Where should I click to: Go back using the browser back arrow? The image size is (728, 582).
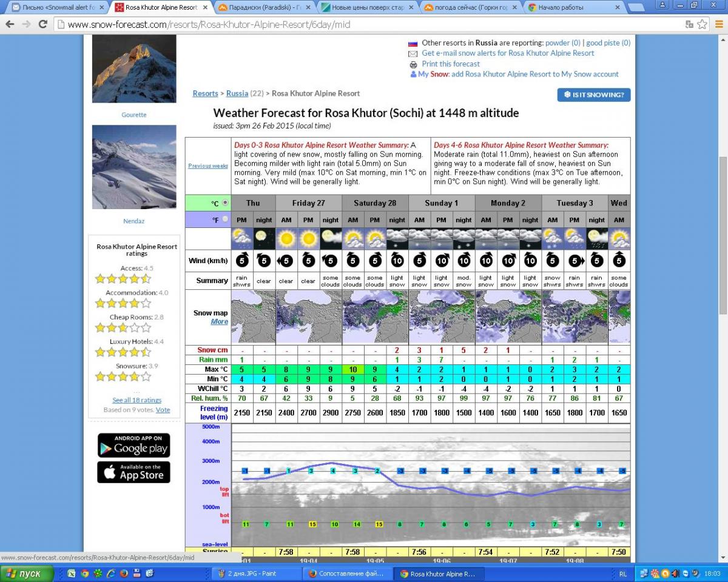[x=10, y=24]
